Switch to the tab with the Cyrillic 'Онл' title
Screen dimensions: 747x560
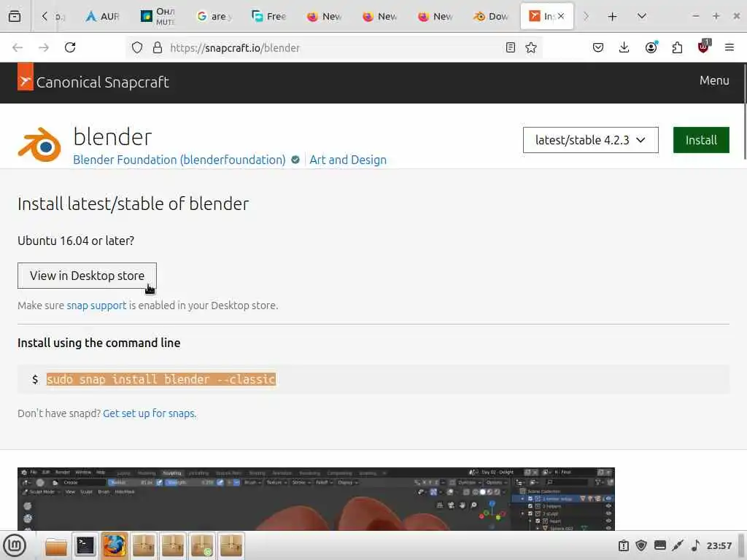[158, 16]
